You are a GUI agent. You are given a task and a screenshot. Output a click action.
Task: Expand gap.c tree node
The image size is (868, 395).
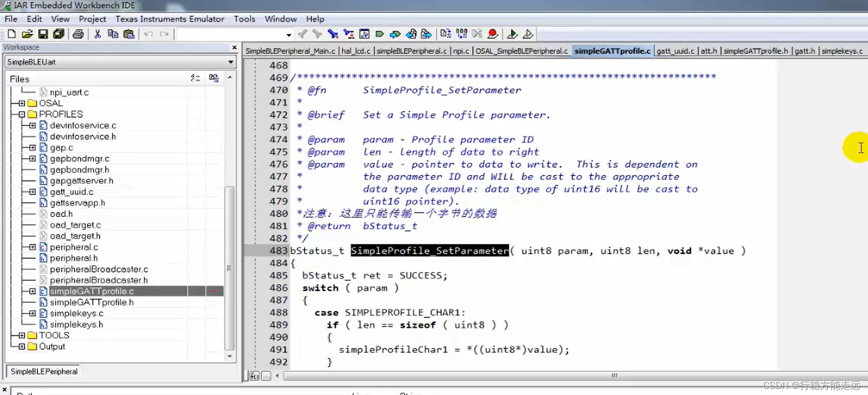point(32,148)
